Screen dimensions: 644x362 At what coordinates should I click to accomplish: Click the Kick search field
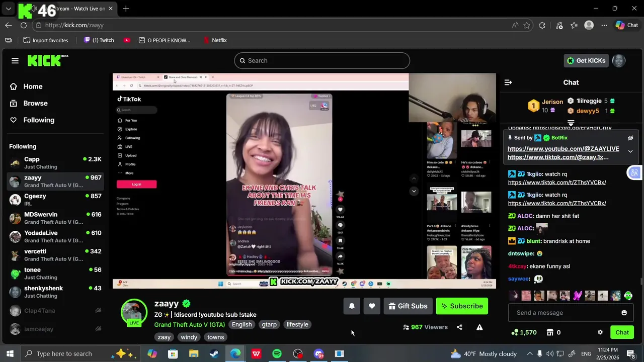[x=322, y=60]
